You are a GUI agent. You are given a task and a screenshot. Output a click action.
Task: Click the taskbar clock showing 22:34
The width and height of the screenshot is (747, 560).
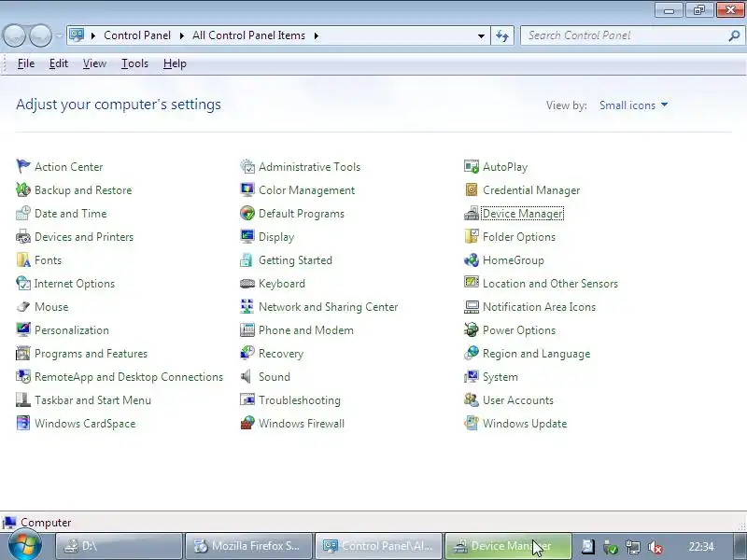point(701,546)
